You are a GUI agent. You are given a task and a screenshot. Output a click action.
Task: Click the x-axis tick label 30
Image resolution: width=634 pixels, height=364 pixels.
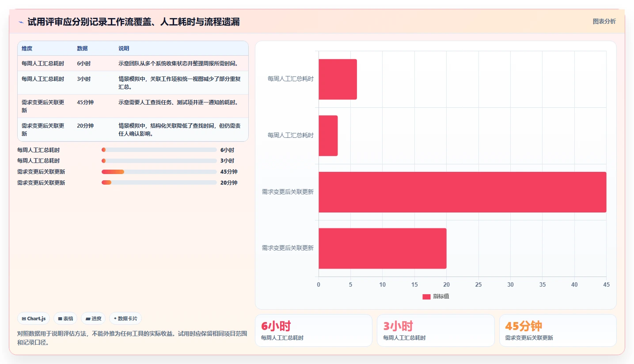click(x=510, y=285)
